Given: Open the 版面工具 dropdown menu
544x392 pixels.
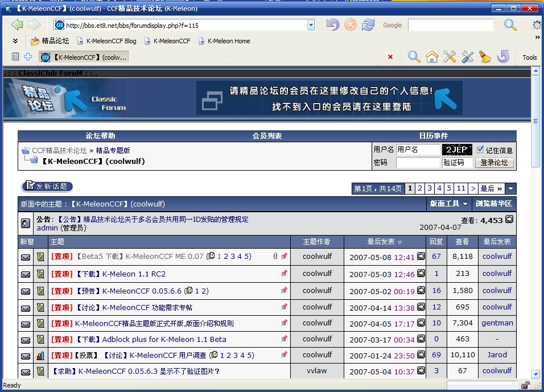Looking at the screenshot, I should pos(448,204).
